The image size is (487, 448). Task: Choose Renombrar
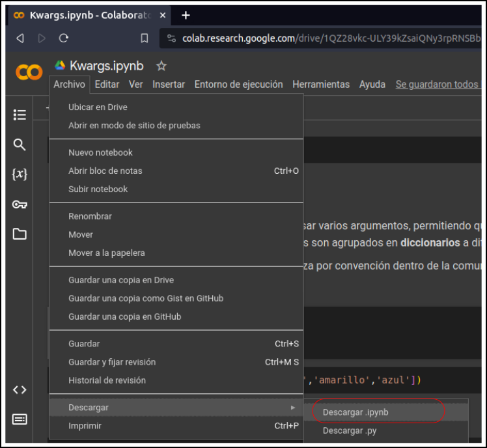tap(176, 216)
